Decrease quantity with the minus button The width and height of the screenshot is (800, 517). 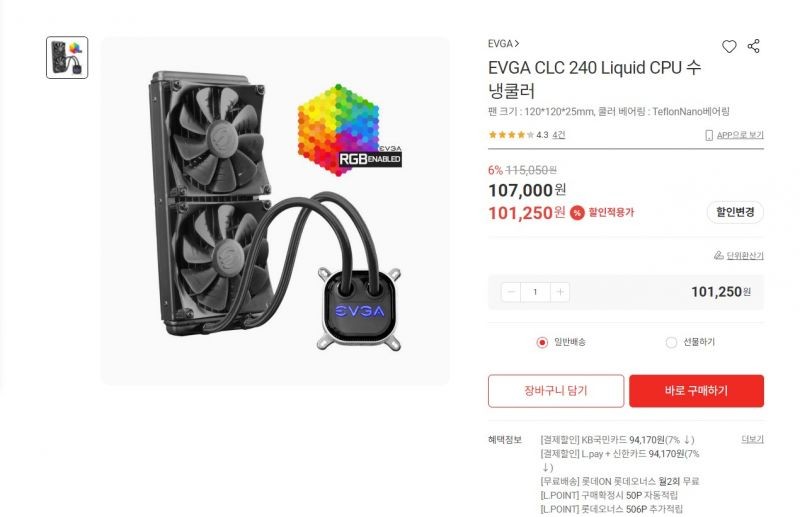[x=511, y=292]
